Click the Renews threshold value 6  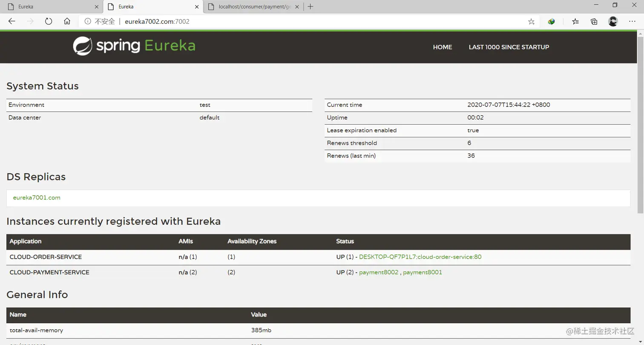point(469,143)
